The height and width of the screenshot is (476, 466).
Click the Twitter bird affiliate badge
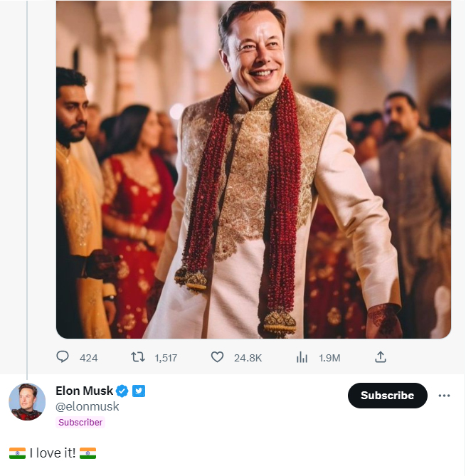[139, 391]
